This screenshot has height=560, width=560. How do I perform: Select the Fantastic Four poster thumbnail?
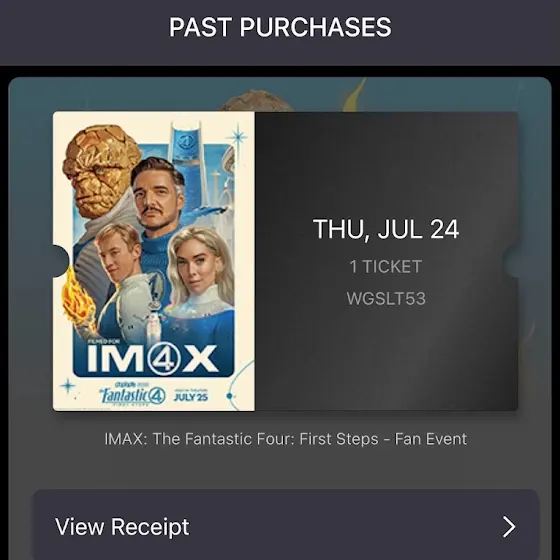(x=154, y=261)
